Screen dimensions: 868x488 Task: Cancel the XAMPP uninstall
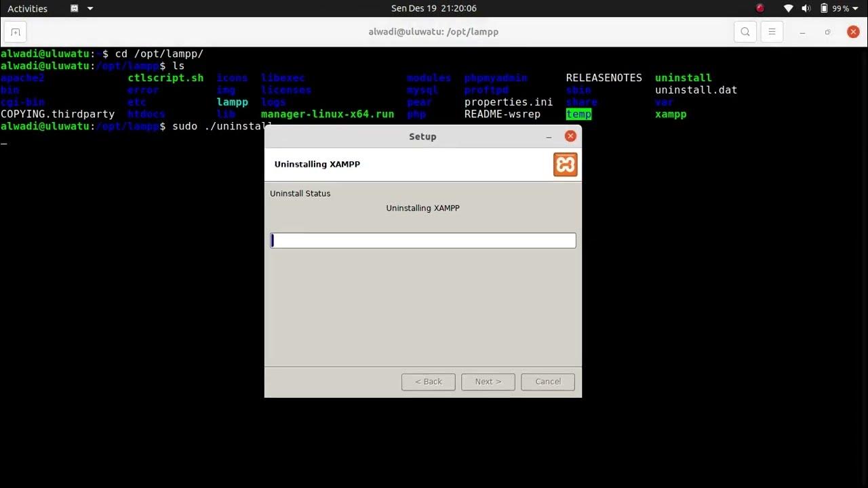548,382
